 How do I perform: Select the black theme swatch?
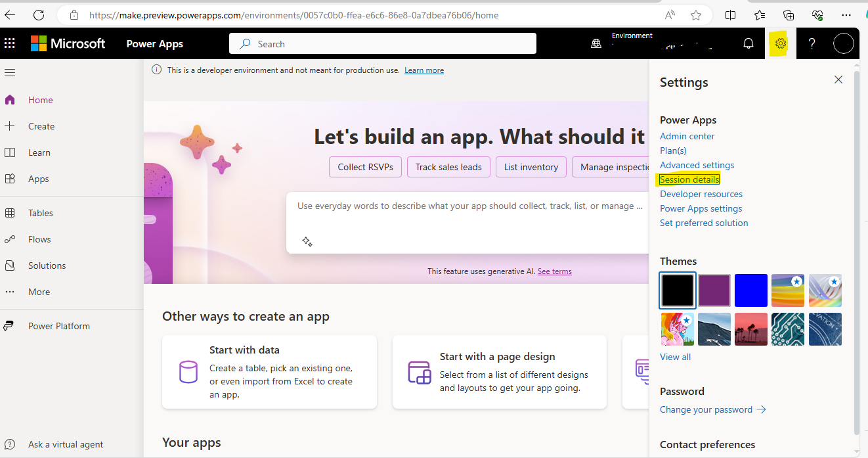point(677,290)
